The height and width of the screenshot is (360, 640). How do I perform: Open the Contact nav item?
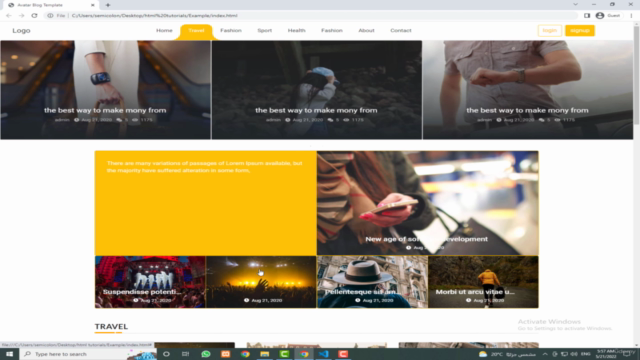click(x=401, y=31)
